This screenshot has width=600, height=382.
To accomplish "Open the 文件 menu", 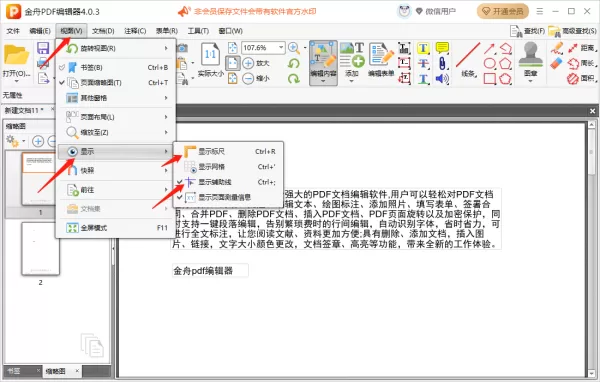I will pos(13,31).
